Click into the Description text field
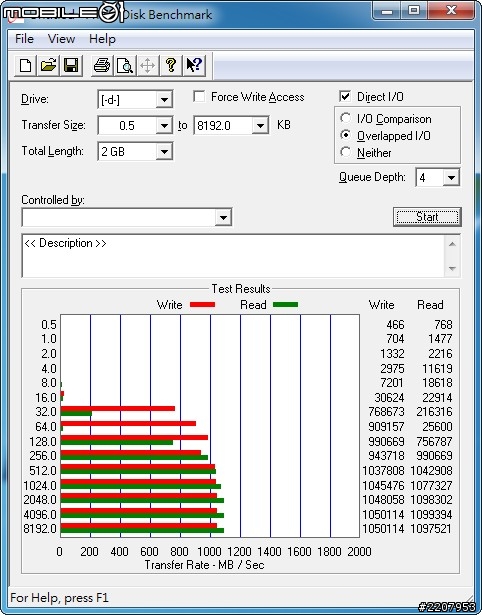 coord(234,256)
